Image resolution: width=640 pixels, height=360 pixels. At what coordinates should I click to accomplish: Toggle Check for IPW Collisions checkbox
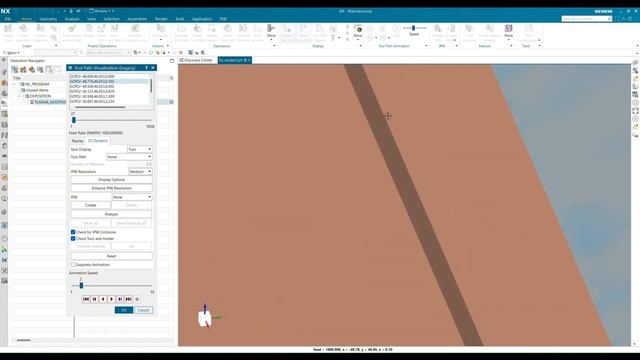coord(73,232)
